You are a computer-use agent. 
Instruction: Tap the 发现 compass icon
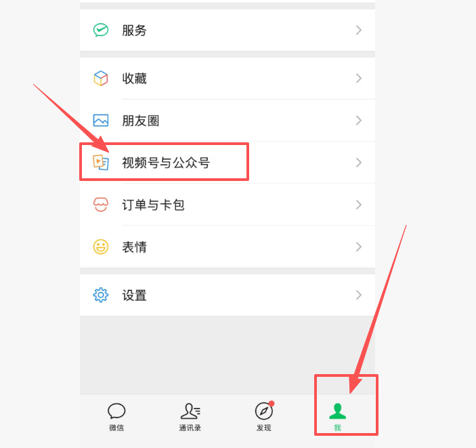264,411
